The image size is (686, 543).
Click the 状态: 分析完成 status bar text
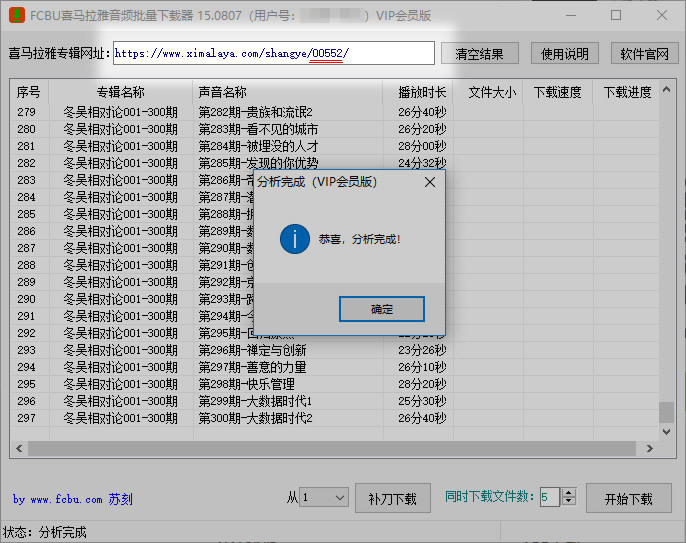coord(45,532)
